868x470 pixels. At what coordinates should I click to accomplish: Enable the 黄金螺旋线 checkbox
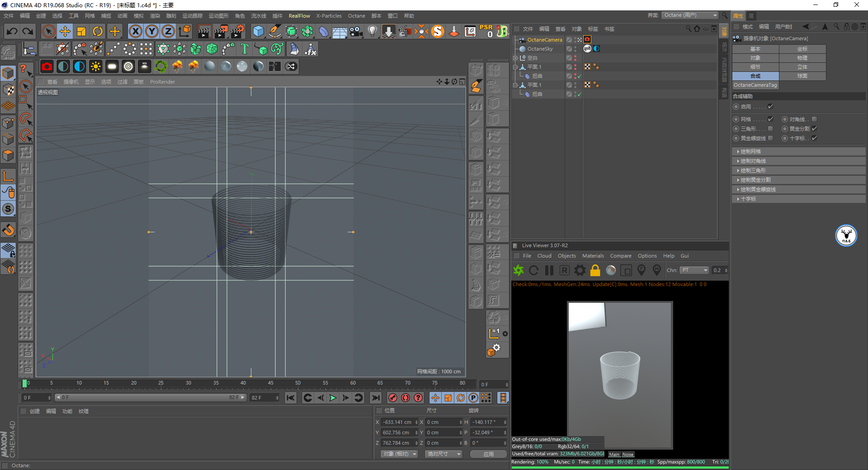coord(770,138)
